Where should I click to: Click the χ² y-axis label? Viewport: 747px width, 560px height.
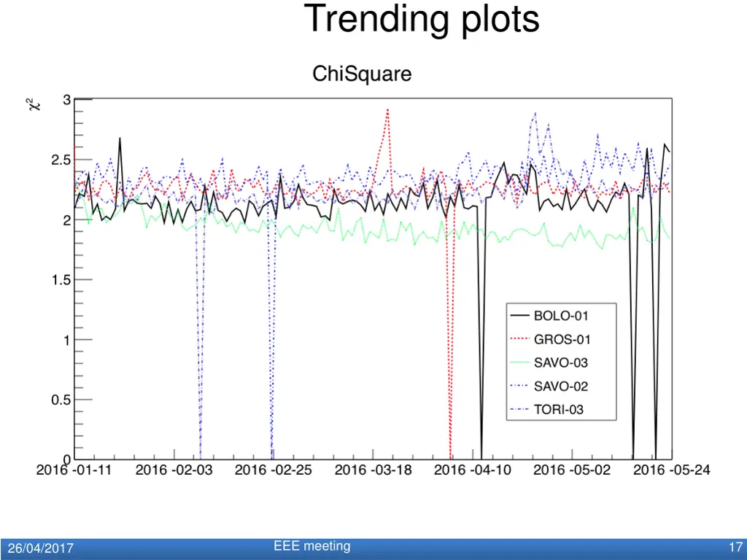click(x=34, y=104)
